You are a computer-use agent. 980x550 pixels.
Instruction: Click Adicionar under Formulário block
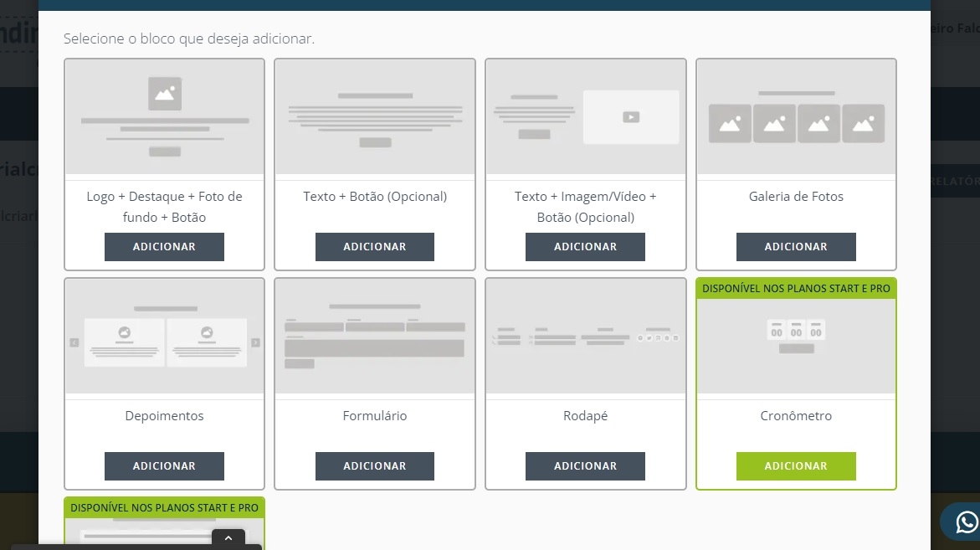(374, 465)
